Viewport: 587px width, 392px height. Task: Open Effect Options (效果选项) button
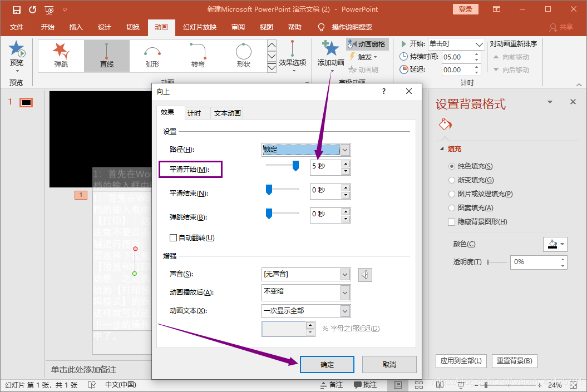pos(292,56)
